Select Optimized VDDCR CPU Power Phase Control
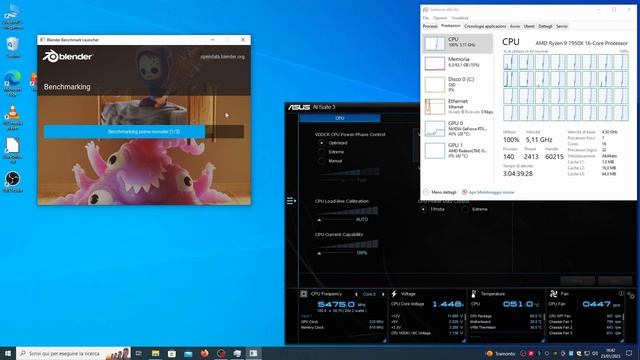The width and height of the screenshot is (640, 360). [x=322, y=143]
